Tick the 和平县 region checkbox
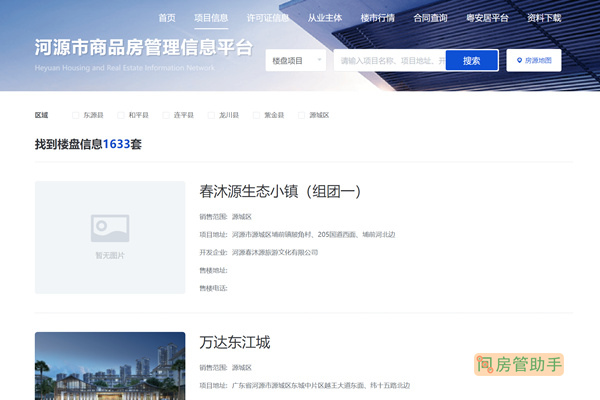The width and height of the screenshot is (600, 400). [x=121, y=115]
